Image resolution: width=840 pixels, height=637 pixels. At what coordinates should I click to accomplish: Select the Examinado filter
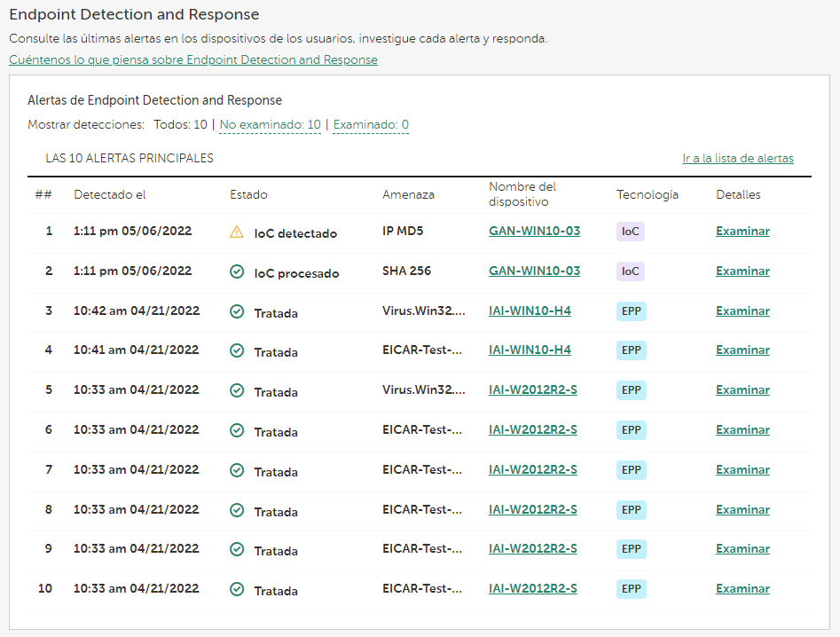[370, 124]
